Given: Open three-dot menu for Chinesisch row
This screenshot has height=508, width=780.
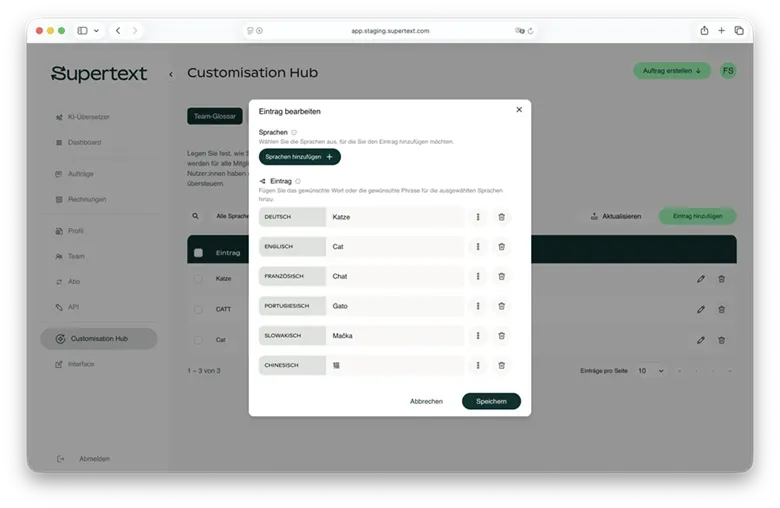Looking at the screenshot, I should 477,366.
